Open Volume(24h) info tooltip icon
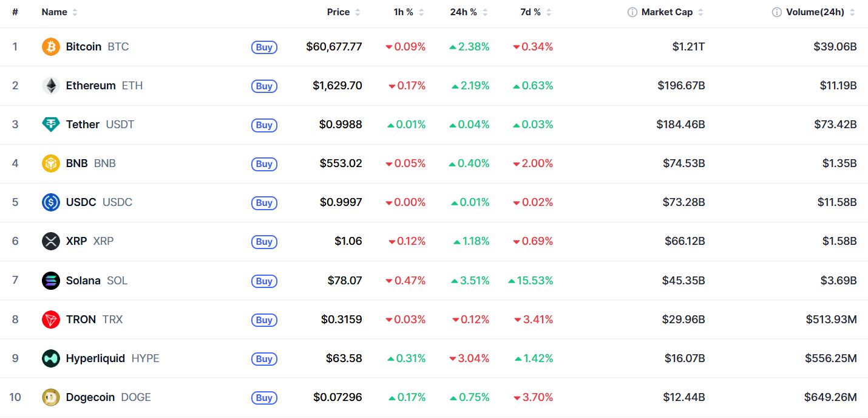Viewport: 868px width, 418px height. pos(777,12)
